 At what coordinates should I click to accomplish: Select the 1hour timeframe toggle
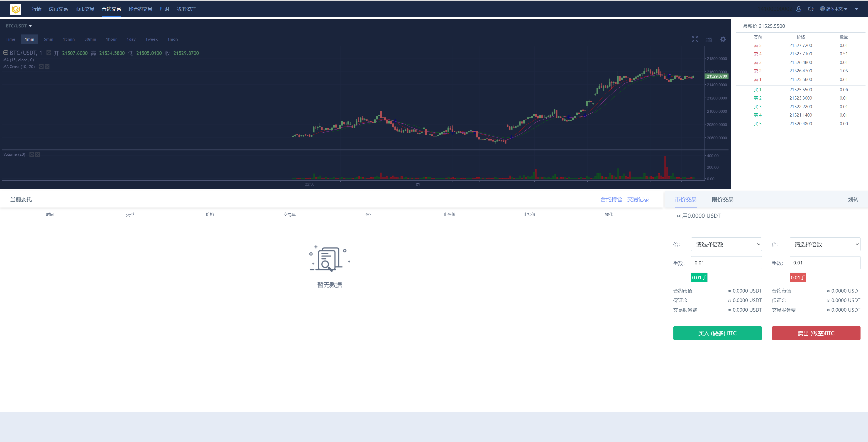click(x=111, y=39)
